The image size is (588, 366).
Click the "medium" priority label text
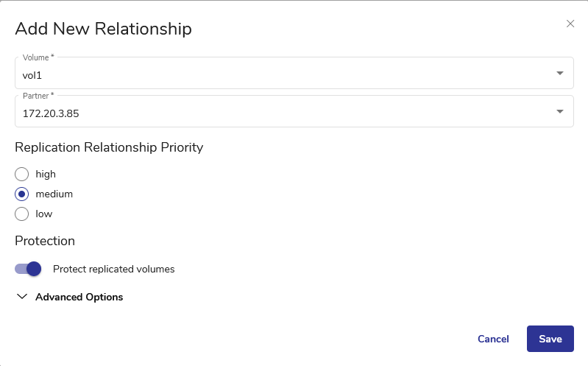(54, 194)
